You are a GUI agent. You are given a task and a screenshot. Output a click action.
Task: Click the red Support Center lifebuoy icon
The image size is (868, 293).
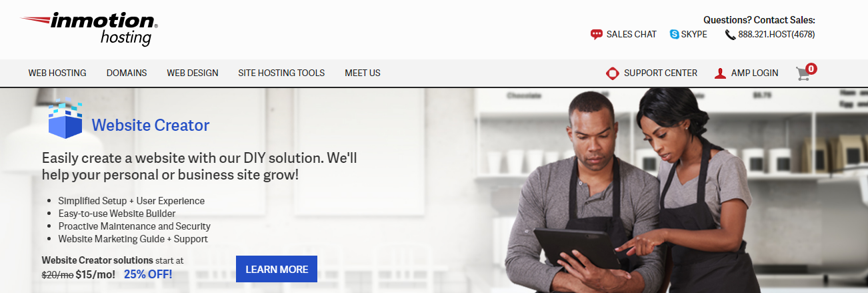coord(613,73)
